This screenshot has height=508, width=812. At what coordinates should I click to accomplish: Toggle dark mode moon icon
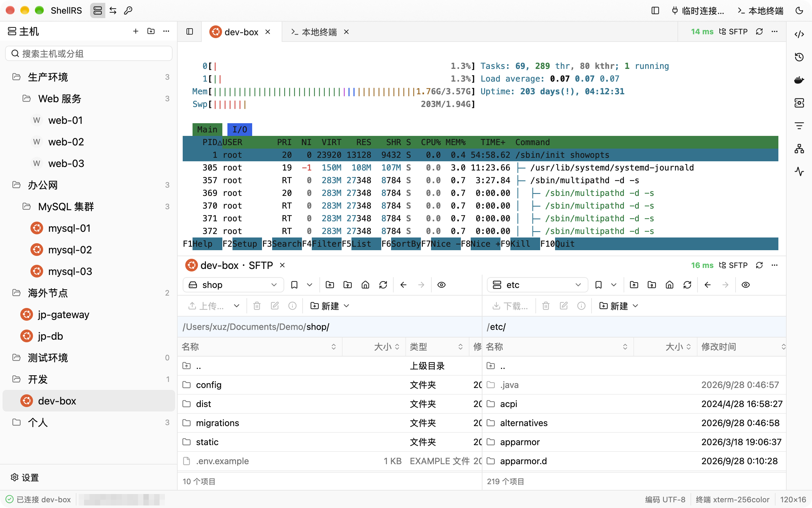tap(800, 10)
